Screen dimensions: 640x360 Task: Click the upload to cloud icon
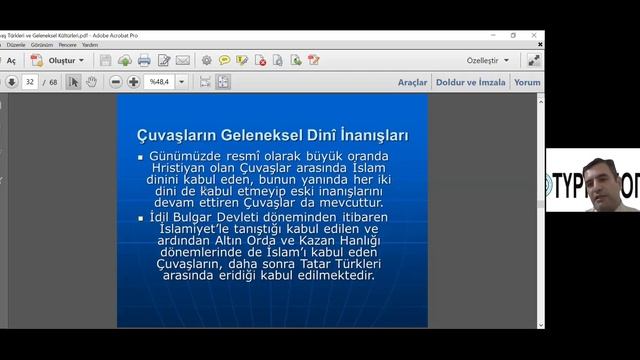(x=125, y=60)
